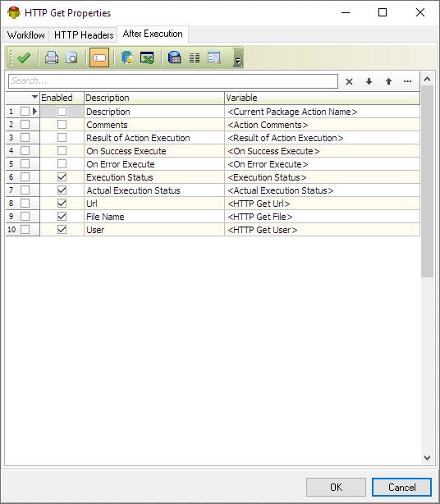Screen dimensions: 440x504
Task: Uncheck the Url row enabled checkbox
Action: (62, 204)
